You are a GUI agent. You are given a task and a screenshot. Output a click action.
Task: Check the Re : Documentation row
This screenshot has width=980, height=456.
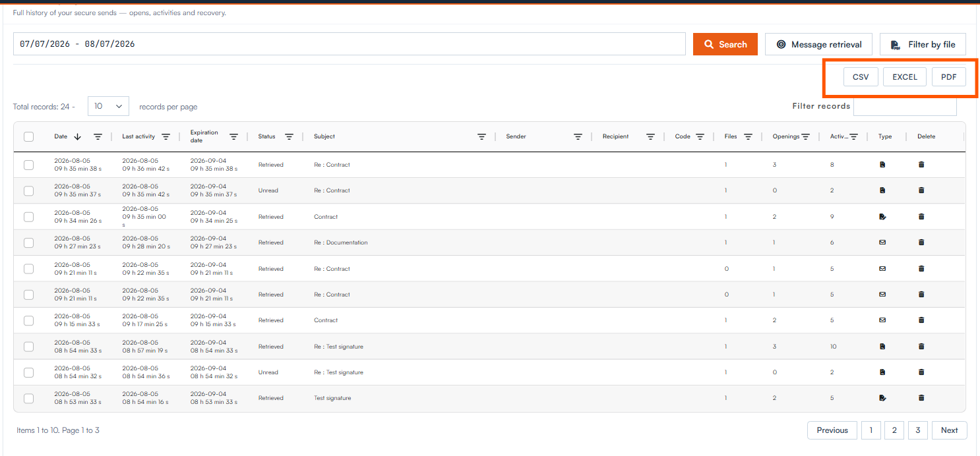(x=28, y=242)
